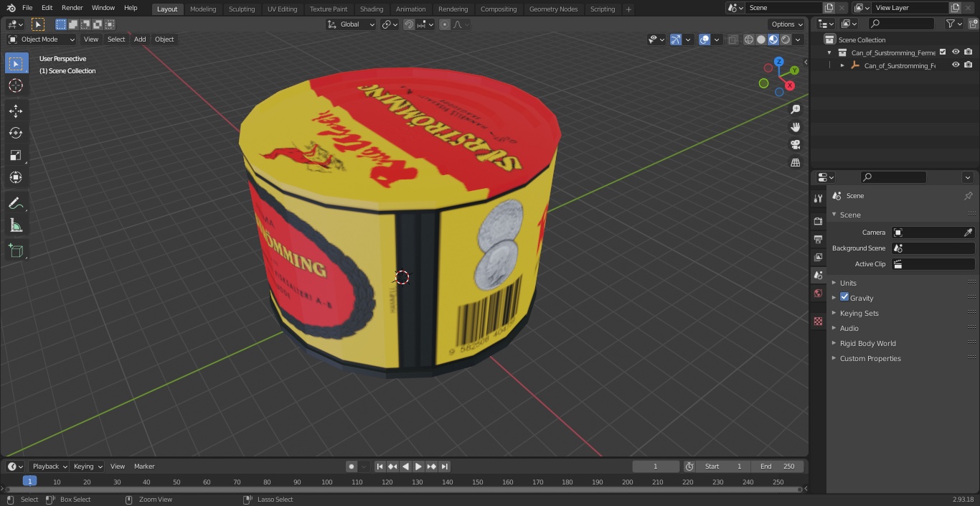980x506 pixels.
Task: Expand the Can_of_Surstromming_Fe object tree row
Action: (842, 65)
